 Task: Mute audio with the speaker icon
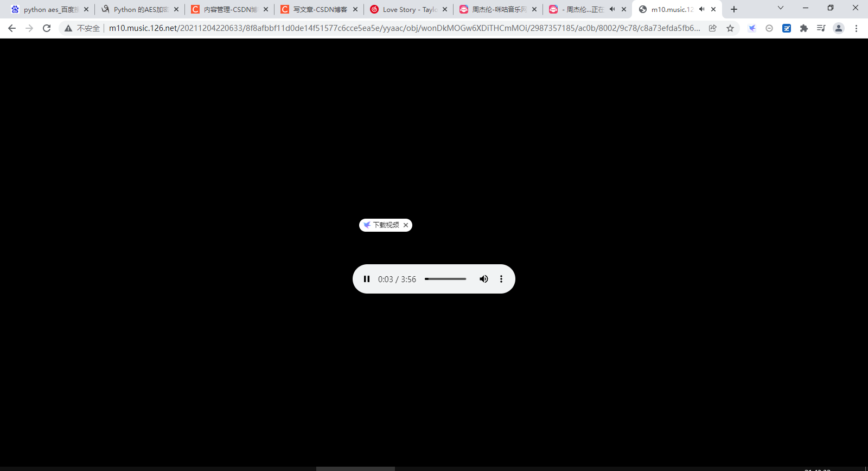(x=484, y=279)
